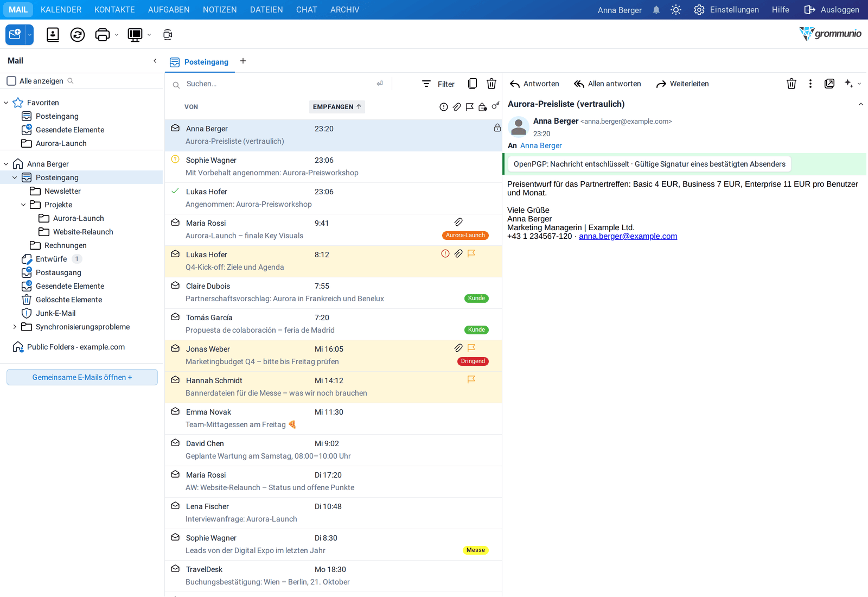Open the print options dropdown arrow
The height and width of the screenshot is (597, 868).
pos(117,35)
